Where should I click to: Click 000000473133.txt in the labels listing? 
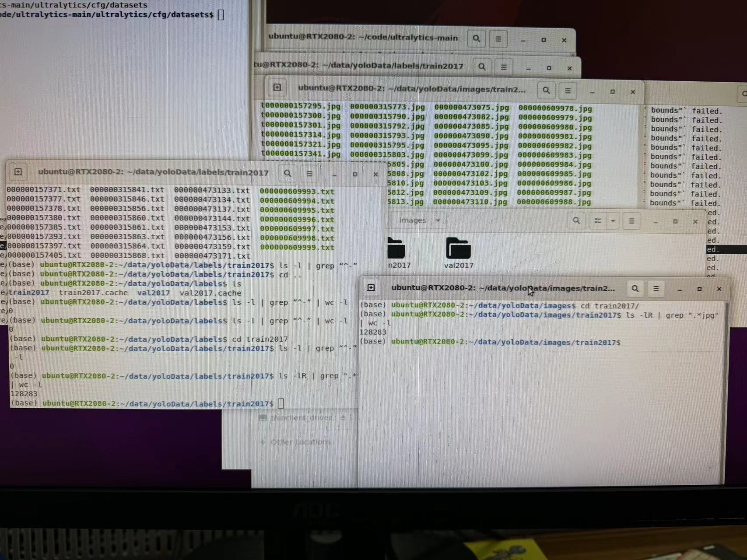[212, 190]
